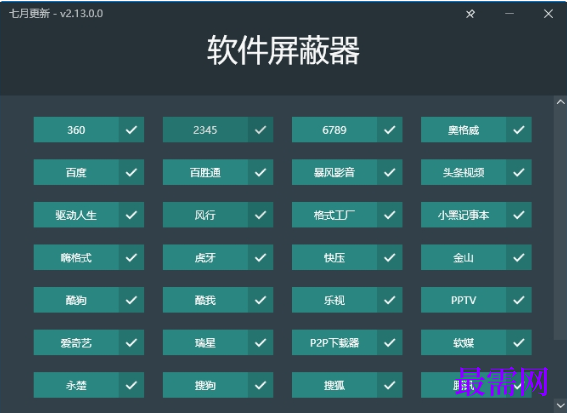Toggle the 头条视频 checkmark
The width and height of the screenshot is (567, 413).
pyautogui.click(x=519, y=172)
